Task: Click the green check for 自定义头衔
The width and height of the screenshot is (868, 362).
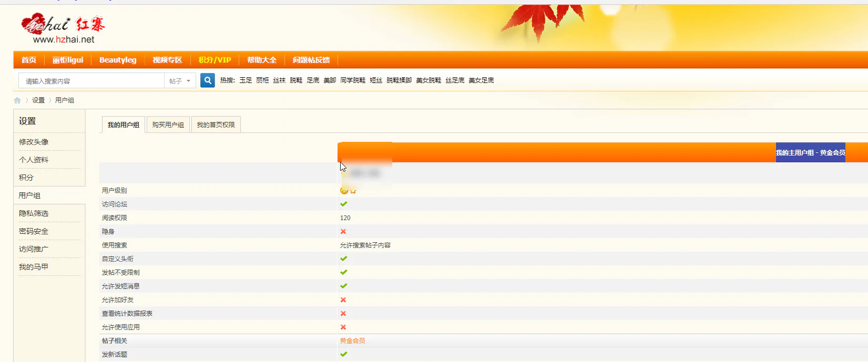Action: coord(344,258)
